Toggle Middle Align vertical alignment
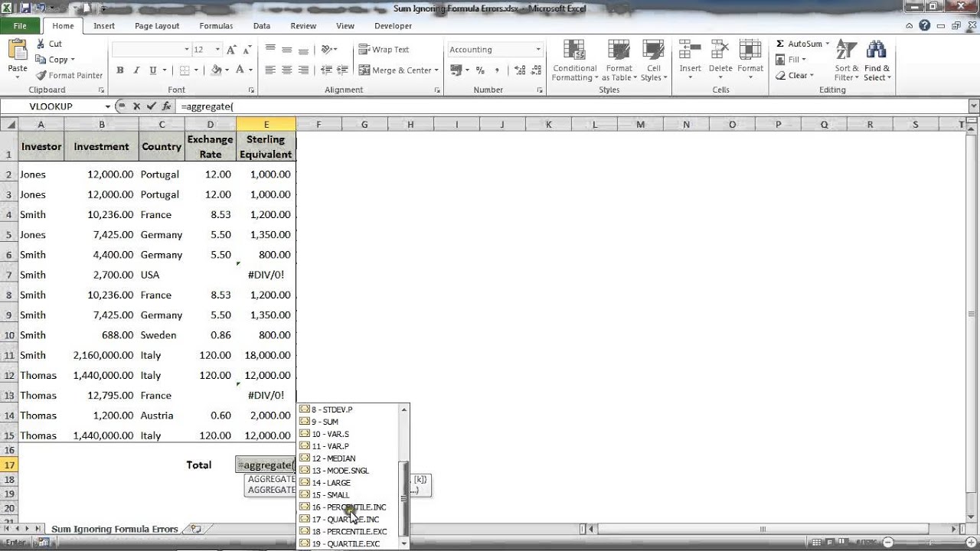Image resolution: width=980 pixels, height=551 pixels. tap(287, 49)
